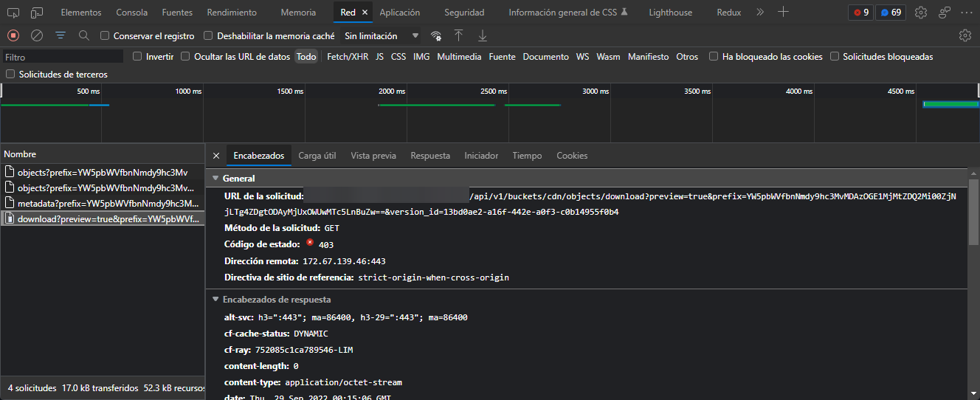This screenshot has width=980, height=400.
Task: Export HAR file download arrow
Action: point(482,35)
